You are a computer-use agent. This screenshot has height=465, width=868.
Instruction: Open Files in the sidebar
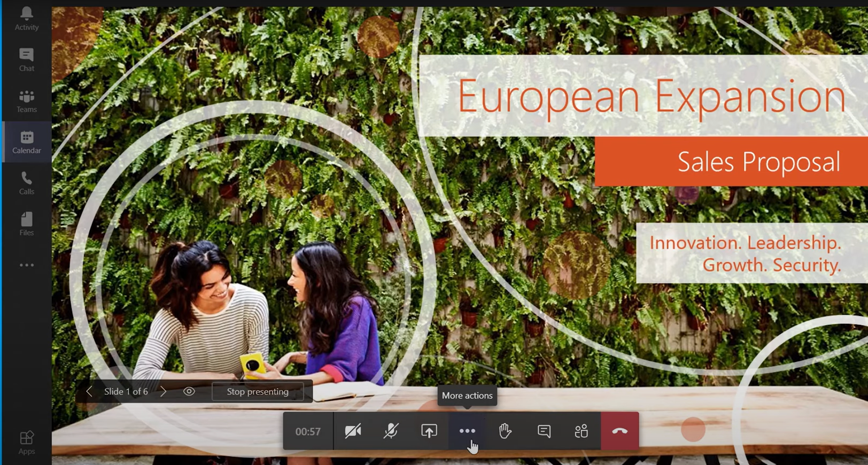[x=26, y=224]
